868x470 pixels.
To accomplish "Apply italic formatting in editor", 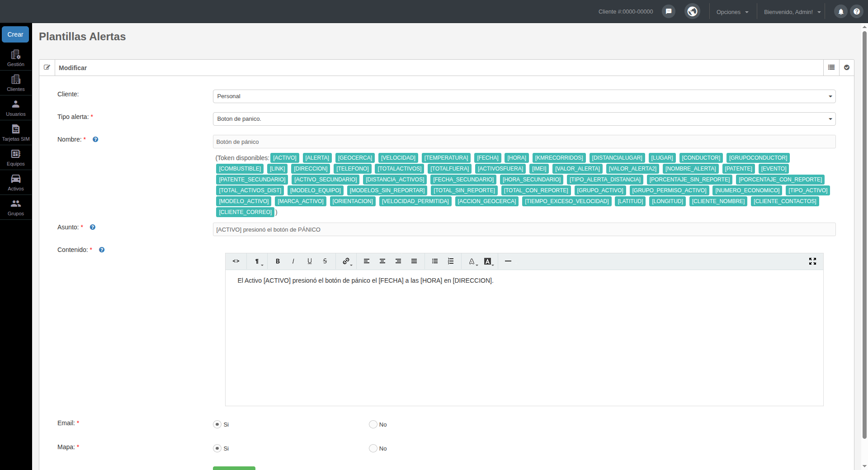I will [x=293, y=261].
